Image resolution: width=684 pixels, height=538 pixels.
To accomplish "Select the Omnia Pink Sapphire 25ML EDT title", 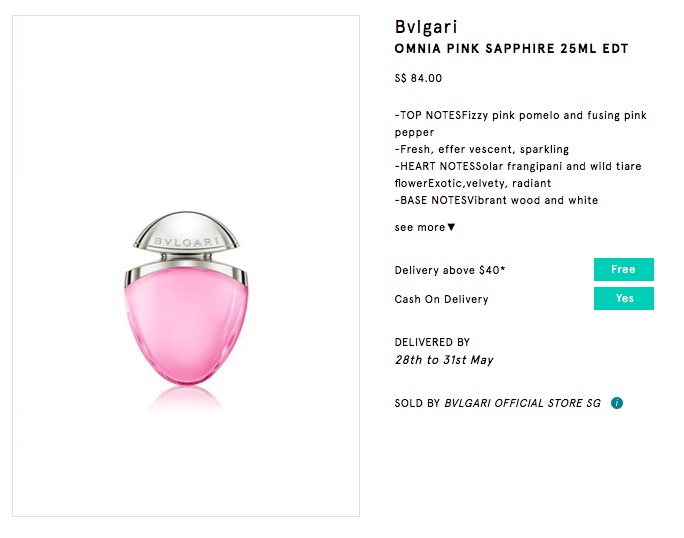I will click(x=511, y=49).
